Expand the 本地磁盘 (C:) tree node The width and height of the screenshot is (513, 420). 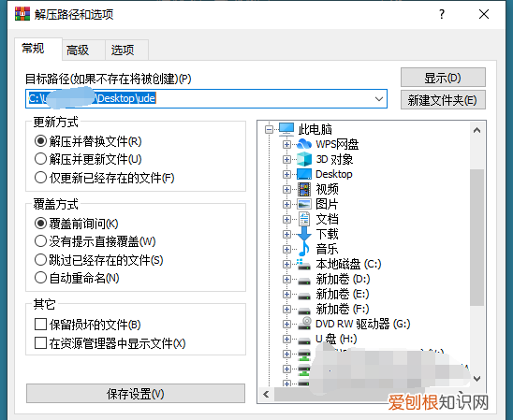point(286,264)
